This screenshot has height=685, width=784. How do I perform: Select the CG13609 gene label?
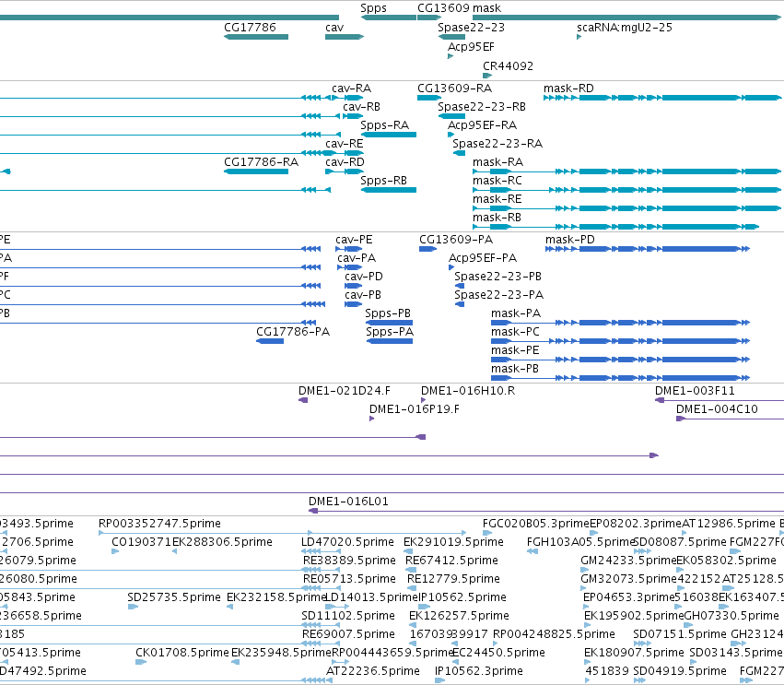coord(443,8)
